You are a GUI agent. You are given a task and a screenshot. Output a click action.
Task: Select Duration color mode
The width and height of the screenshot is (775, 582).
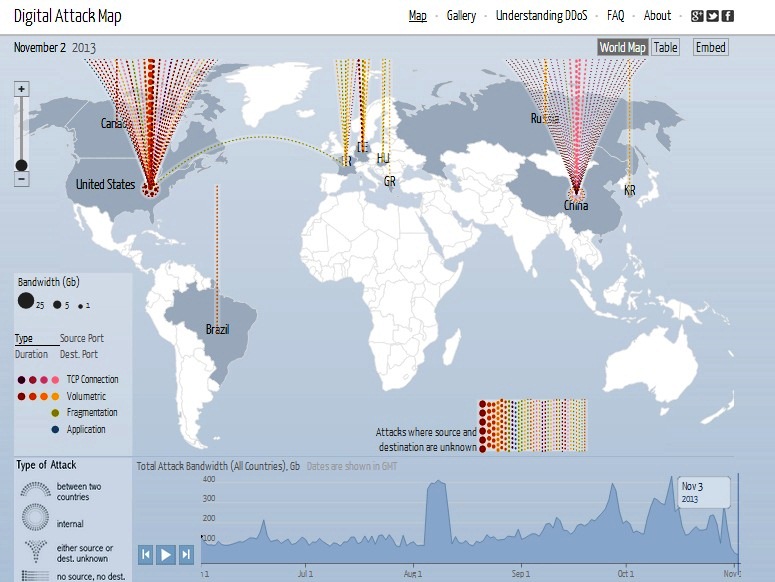[31, 354]
